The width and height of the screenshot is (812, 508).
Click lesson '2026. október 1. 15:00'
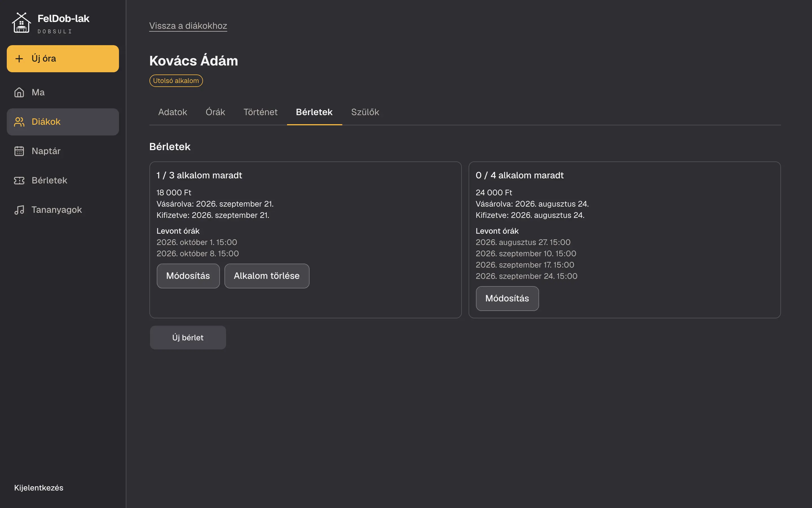click(x=197, y=242)
